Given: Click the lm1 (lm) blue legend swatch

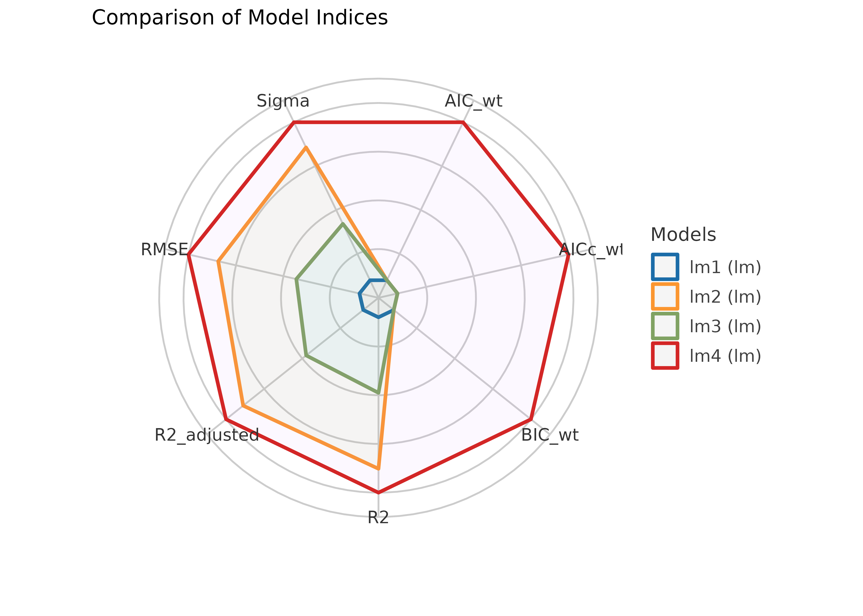Looking at the screenshot, I should click(665, 267).
